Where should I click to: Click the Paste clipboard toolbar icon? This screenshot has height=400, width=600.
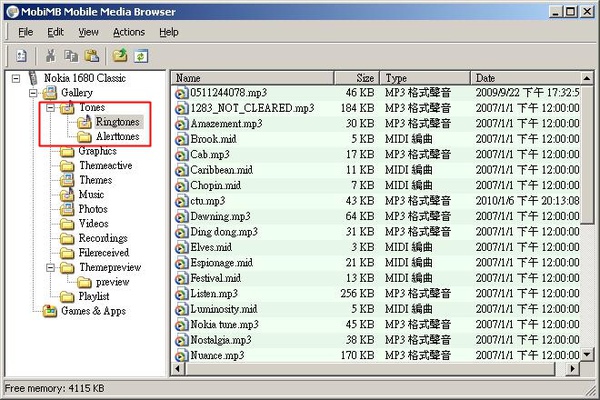coord(92,56)
